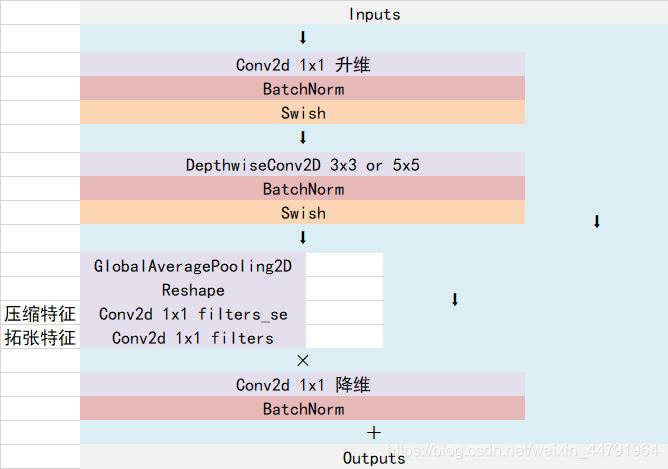668x469 pixels.
Task: Select the Reshape cell
Action: click(193, 289)
